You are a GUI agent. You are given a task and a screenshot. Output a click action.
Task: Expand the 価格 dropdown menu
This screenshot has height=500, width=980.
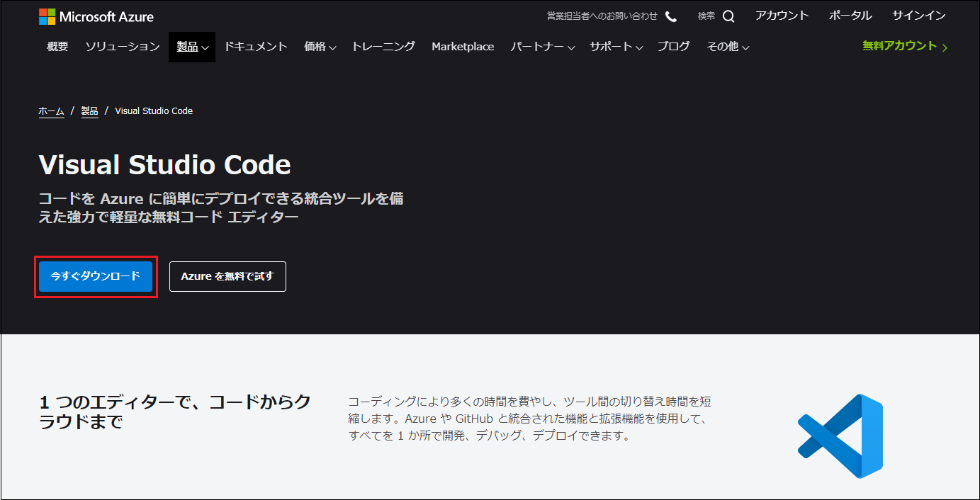(x=320, y=47)
